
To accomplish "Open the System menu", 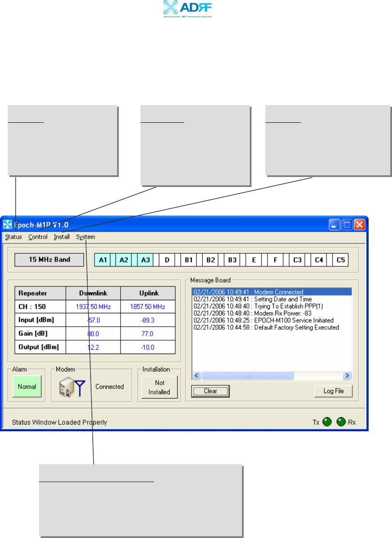I will (85, 237).
